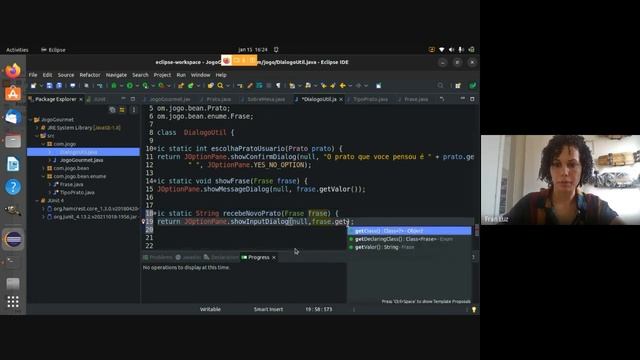Viewport: 640px width, 360px height.
Task: Open the File menu
Action: click(x=33, y=75)
